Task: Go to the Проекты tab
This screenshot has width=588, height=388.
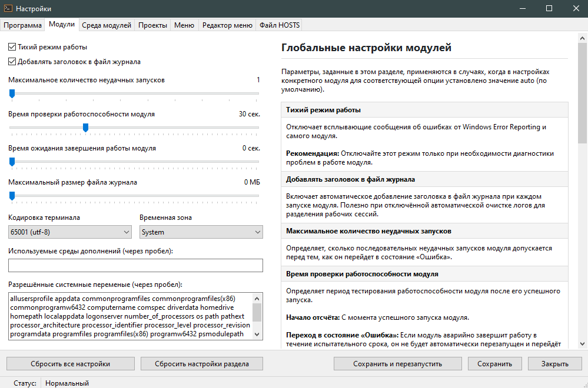Action: 152,25
